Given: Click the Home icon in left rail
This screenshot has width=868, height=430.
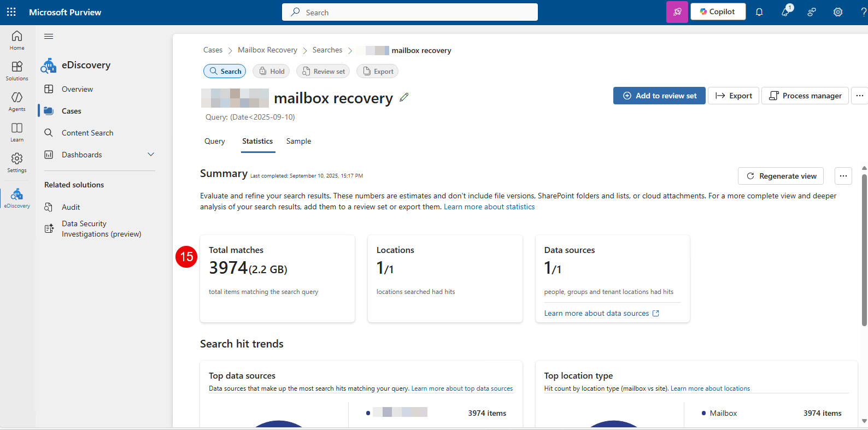Looking at the screenshot, I should 17,40.
